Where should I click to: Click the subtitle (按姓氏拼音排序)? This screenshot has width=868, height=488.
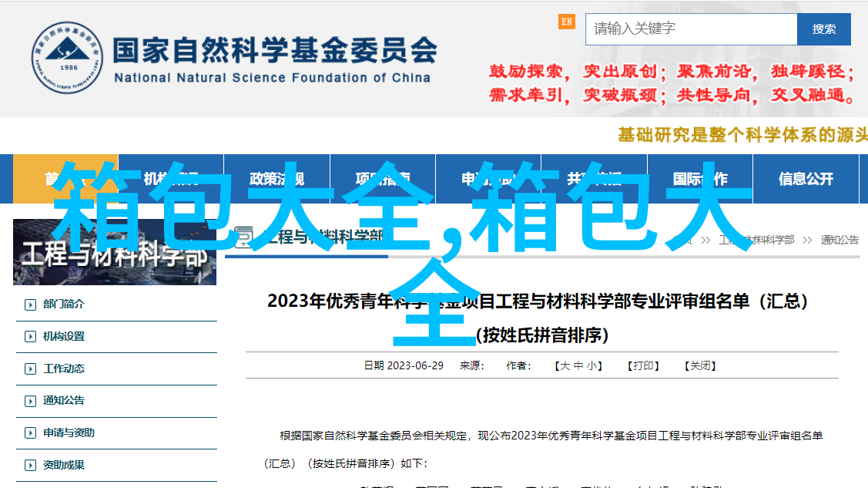pyautogui.click(x=542, y=335)
